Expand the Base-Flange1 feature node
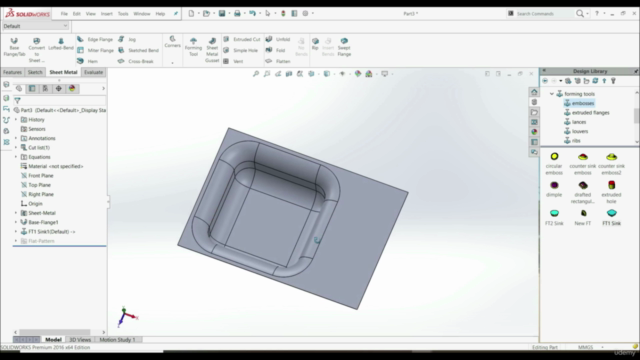The width and height of the screenshot is (640, 360). click(x=16, y=222)
